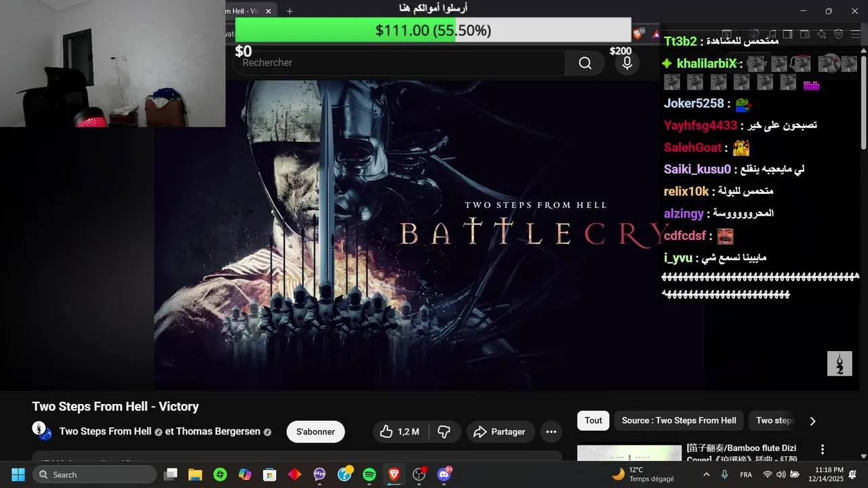Image resolution: width=868 pixels, height=488 pixels.
Task: Share video using Partager button
Action: (x=500, y=432)
